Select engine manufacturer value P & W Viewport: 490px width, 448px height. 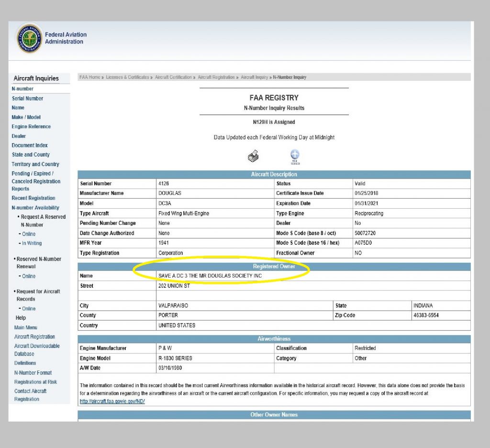pos(165,348)
